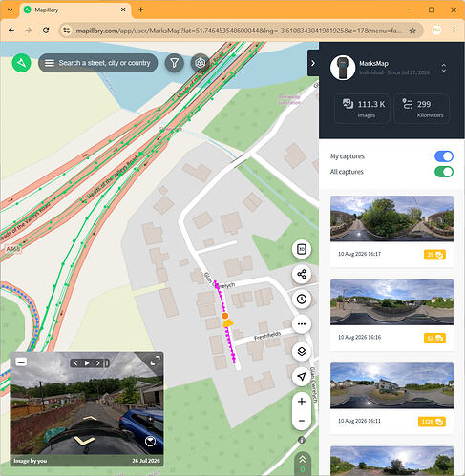The height and width of the screenshot is (476, 465).
Task: Play the image sequence
Action: click(x=87, y=362)
